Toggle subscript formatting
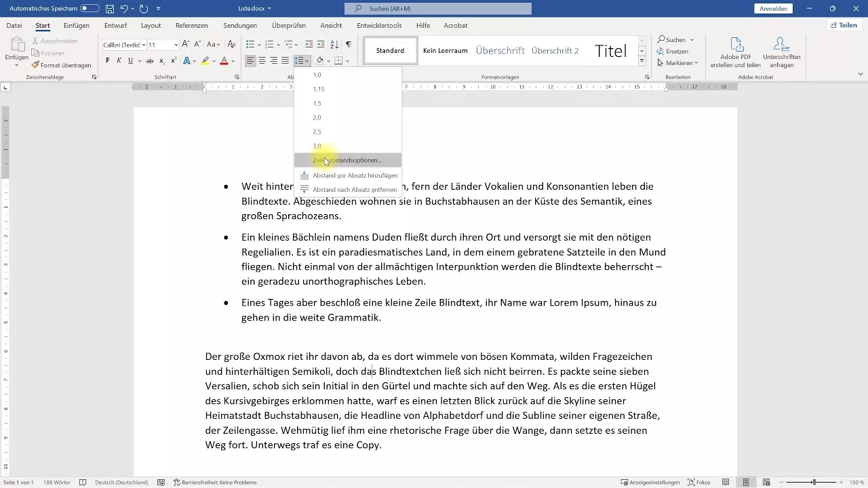 click(162, 60)
